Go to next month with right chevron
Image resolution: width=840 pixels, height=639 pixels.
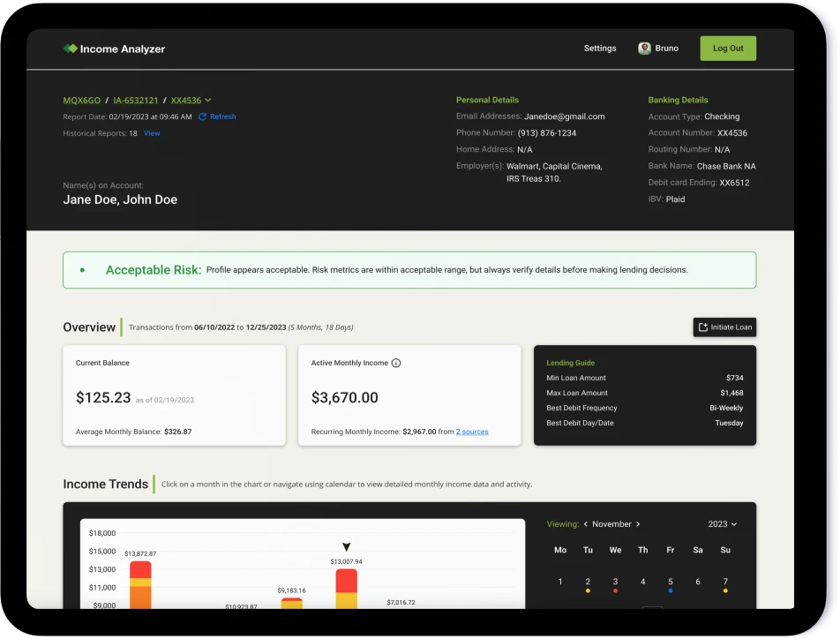click(639, 523)
